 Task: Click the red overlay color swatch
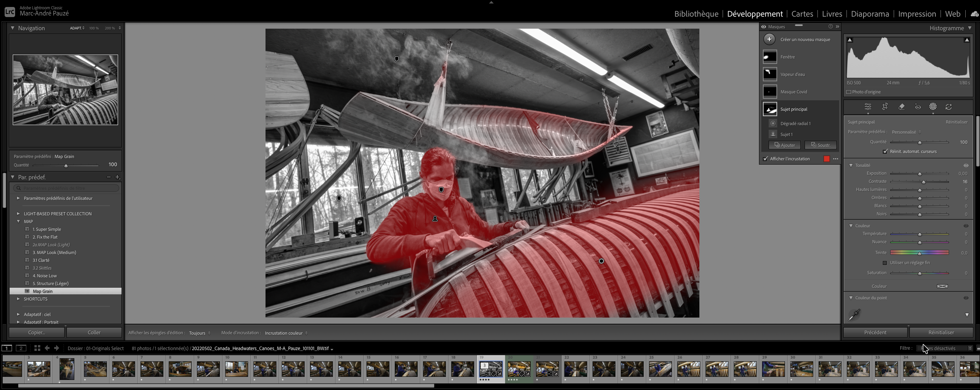827,159
